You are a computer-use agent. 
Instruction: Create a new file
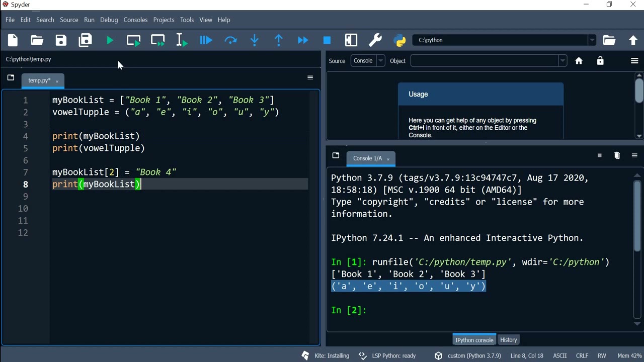[x=13, y=40]
